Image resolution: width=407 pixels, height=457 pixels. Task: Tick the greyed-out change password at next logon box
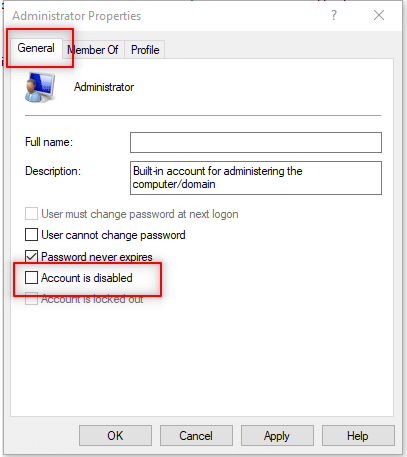[31, 214]
